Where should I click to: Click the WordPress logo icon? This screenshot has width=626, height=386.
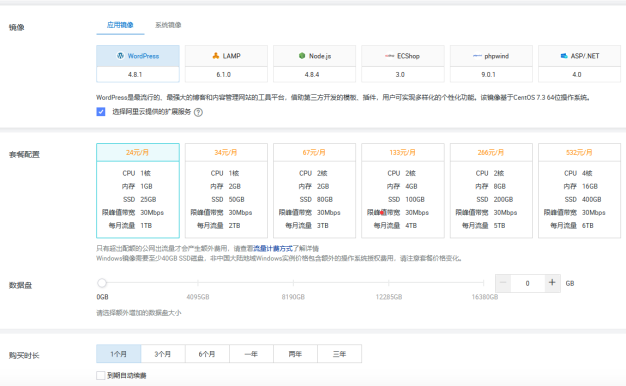pyautogui.click(x=120, y=56)
